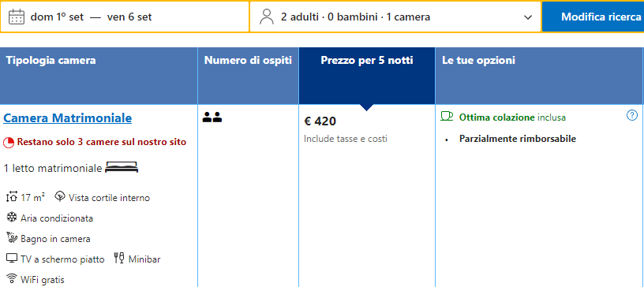This screenshot has height=287, width=644.
Task: Click the Vista cortile interno label
Action: tap(109, 198)
